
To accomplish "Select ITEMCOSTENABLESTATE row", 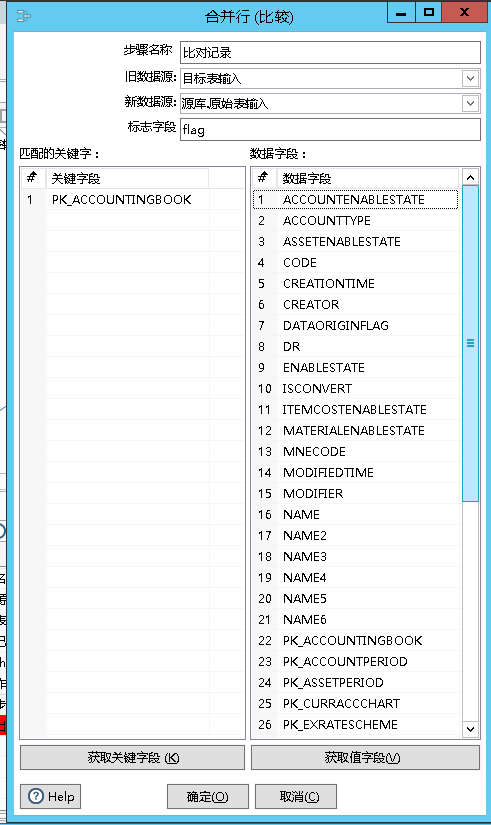I will (x=355, y=410).
